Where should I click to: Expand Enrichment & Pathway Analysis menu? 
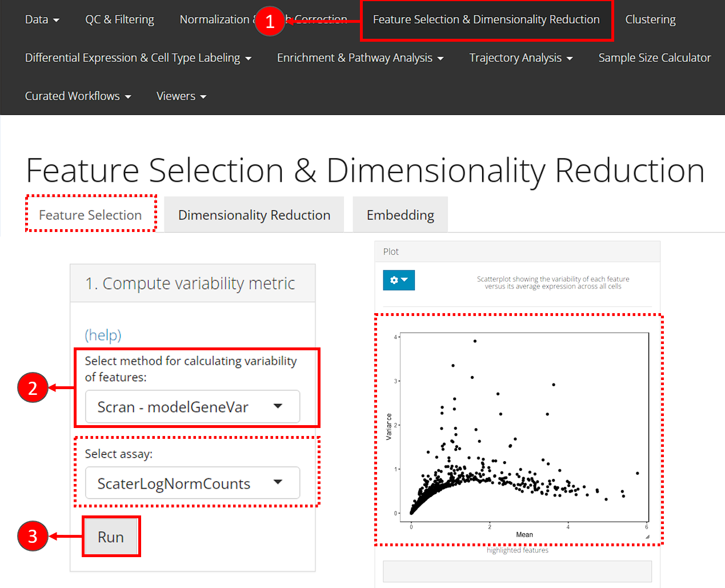(x=360, y=58)
